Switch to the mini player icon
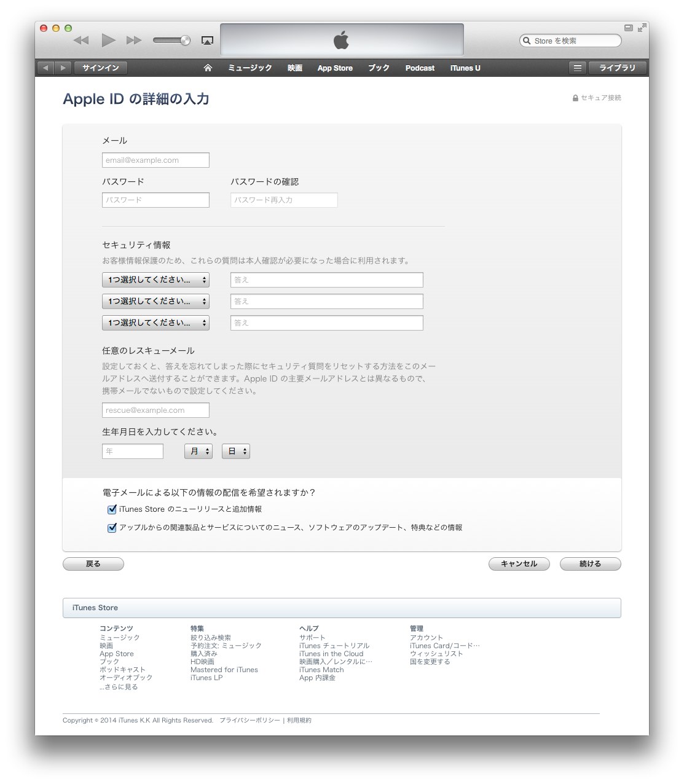The width and height of the screenshot is (684, 784). pyautogui.click(x=629, y=28)
